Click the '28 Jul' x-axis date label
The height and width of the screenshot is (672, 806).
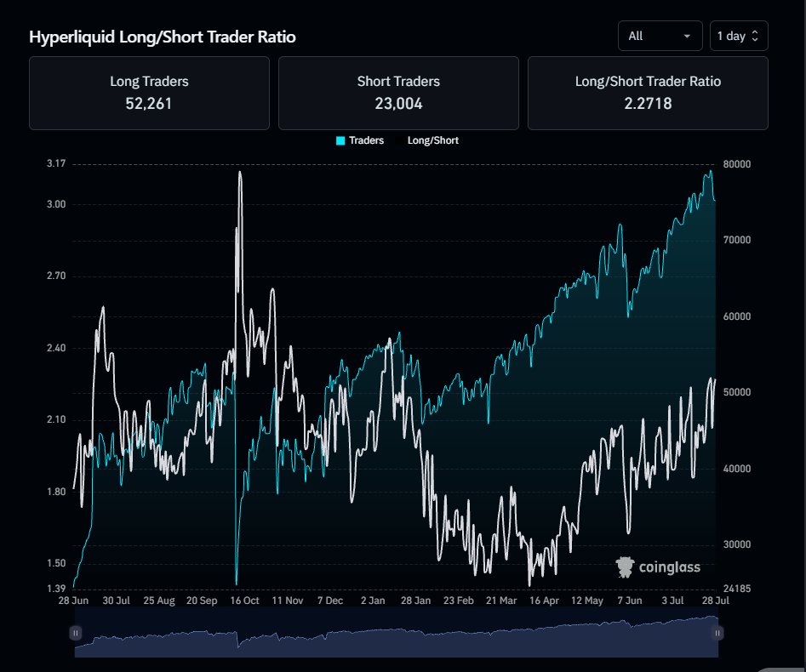tap(716, 601)
